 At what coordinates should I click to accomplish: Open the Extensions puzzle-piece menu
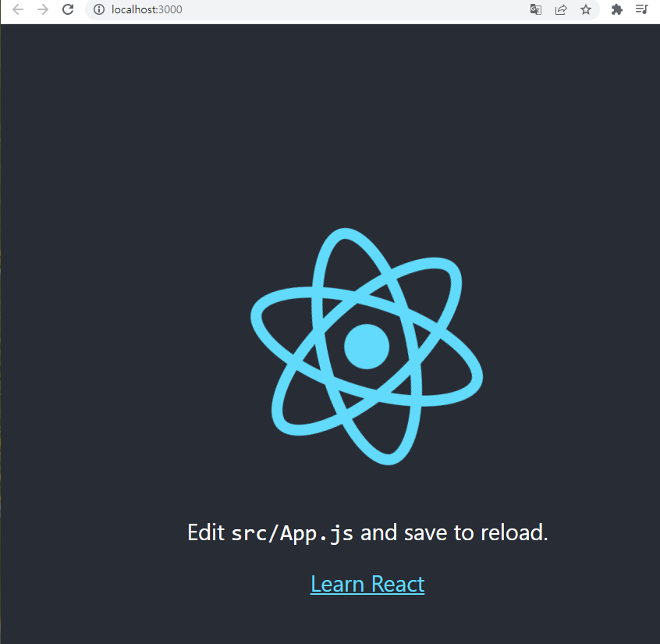616,9
